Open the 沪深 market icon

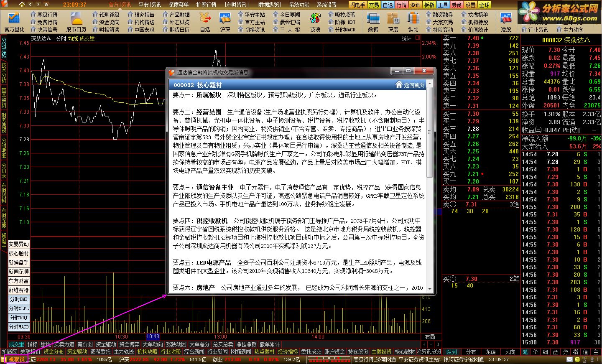pyautogui.click(x=225, y=22)
